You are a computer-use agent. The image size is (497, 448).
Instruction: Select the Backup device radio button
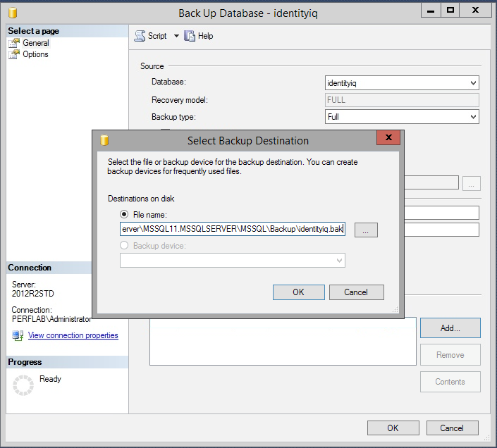(124, 245)
